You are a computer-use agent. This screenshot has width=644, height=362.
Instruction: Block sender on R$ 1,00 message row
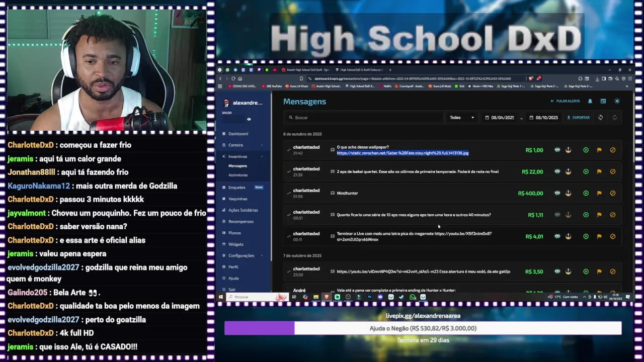[613, 150]
